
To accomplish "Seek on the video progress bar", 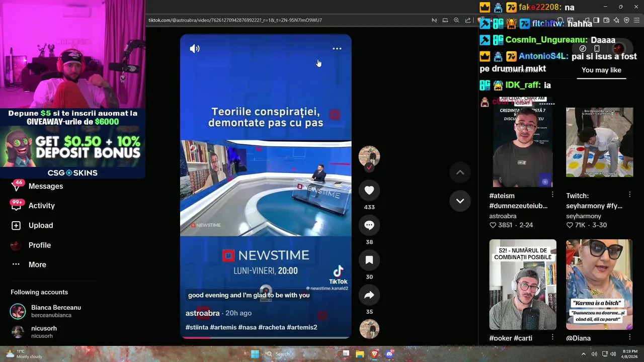I will tap(266, 338).
